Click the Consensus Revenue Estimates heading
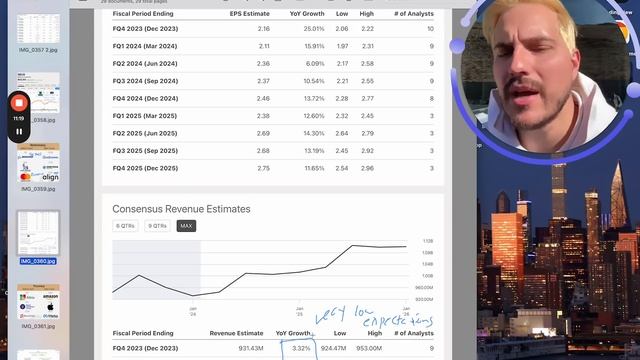Viewport: 640px width, 360px height. [x=181, y=209]
